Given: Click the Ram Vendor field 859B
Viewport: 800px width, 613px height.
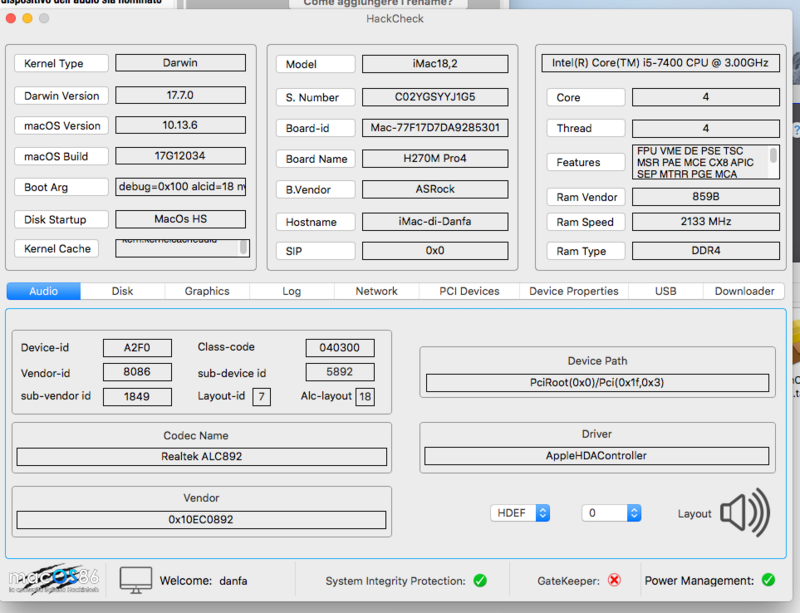Looking at the screenshot, I should tap(706, 197).
